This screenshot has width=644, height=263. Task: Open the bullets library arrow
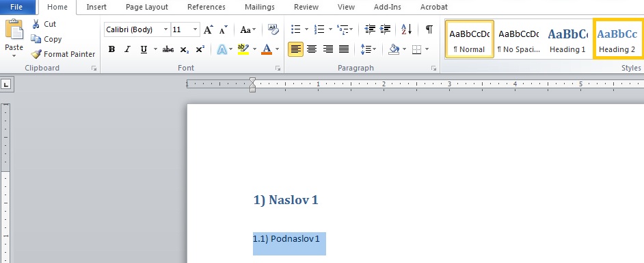306,29
